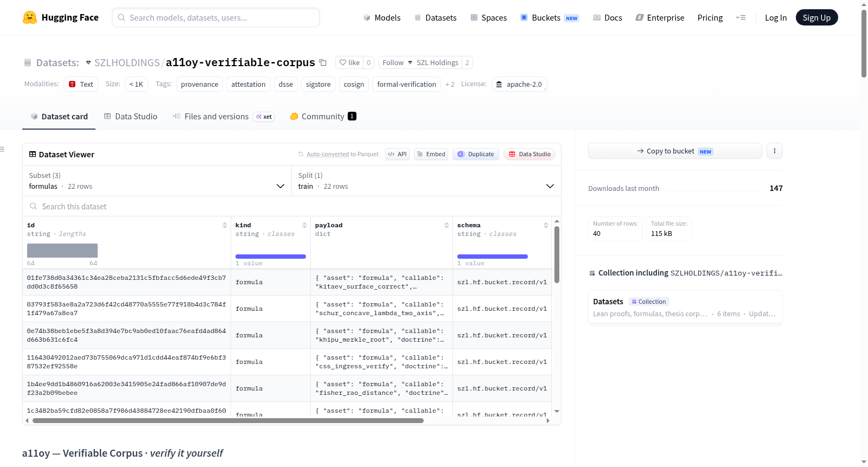
Task: Open the Docs page
Action: tap(608, 17)
